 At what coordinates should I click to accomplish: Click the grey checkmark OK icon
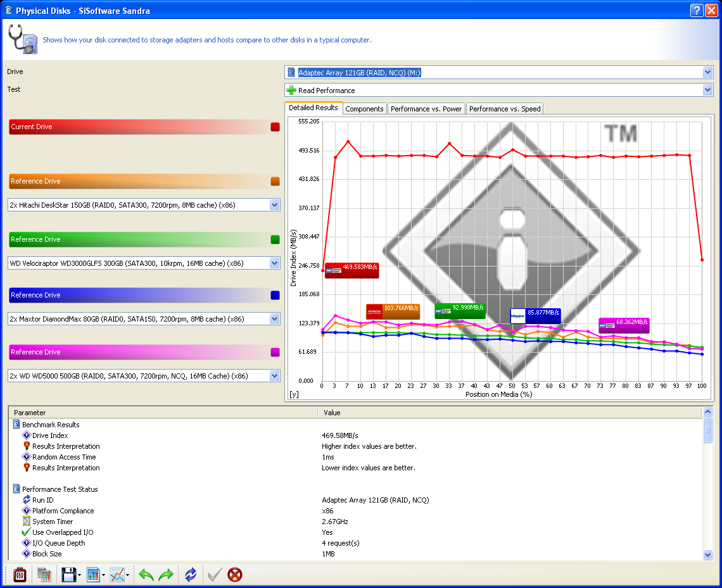[x=215, y=575]
